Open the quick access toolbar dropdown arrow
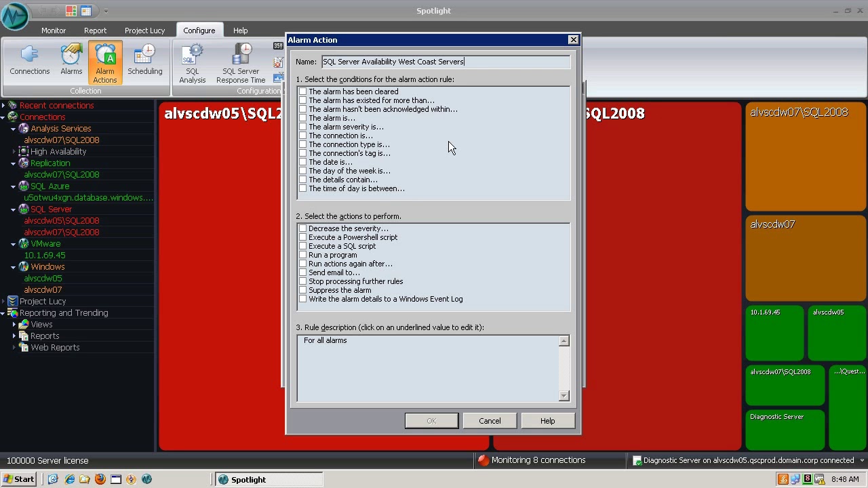This screenshot has height=488, width=868. coord(106,11)
